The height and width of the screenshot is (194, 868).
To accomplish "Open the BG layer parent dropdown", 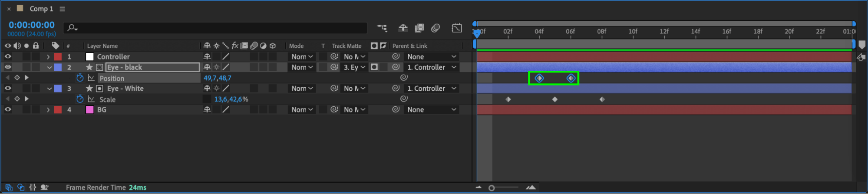I will click(x=431, y=110).
